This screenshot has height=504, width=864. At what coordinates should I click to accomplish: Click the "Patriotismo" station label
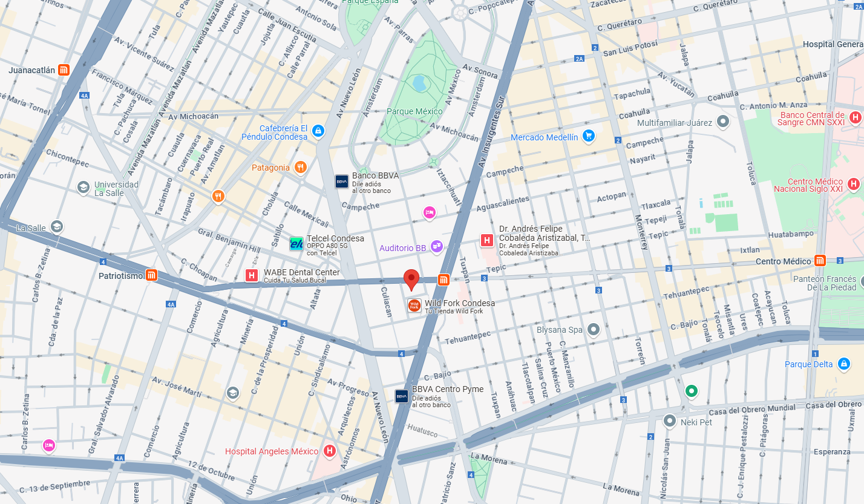pos(121,276)
